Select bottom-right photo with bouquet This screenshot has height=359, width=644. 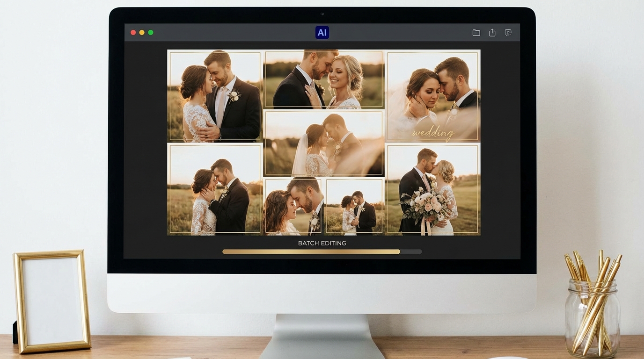tap(433, 189)
